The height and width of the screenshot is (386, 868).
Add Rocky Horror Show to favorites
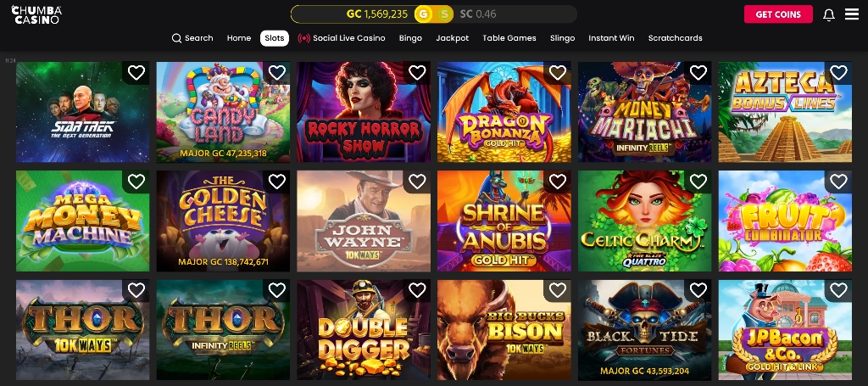point(417,73)
